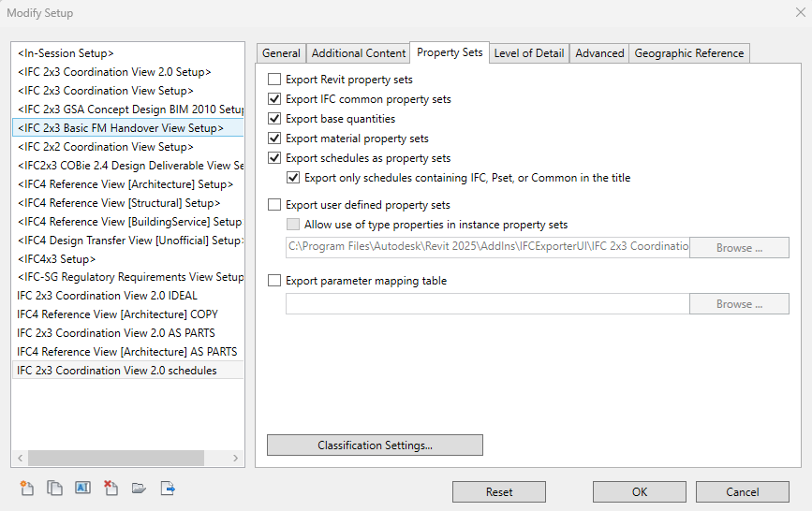
Task: Enable Export Revit property sets
Action: tap(274, 80)
